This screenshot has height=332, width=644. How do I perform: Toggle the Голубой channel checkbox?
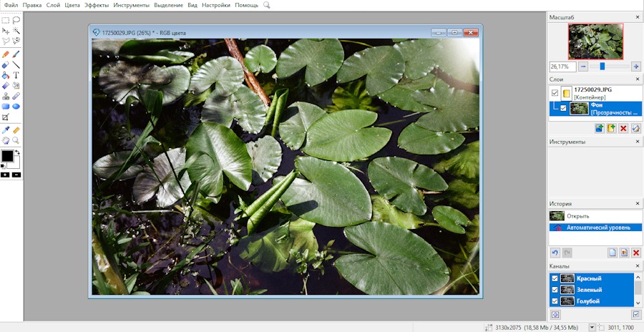pyautogui.click(x=554, y=301)
